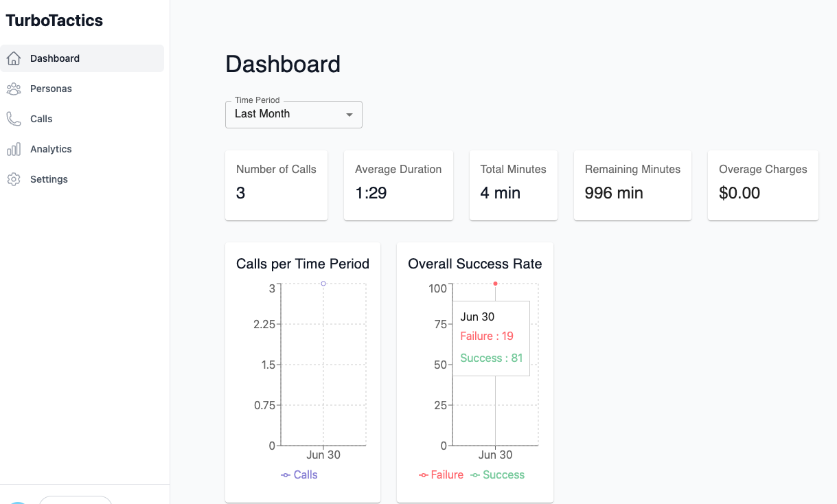This screenshot has height=504, width=837.
Task: Toggle the Calls series in chart legend
Action: [299, 474]
